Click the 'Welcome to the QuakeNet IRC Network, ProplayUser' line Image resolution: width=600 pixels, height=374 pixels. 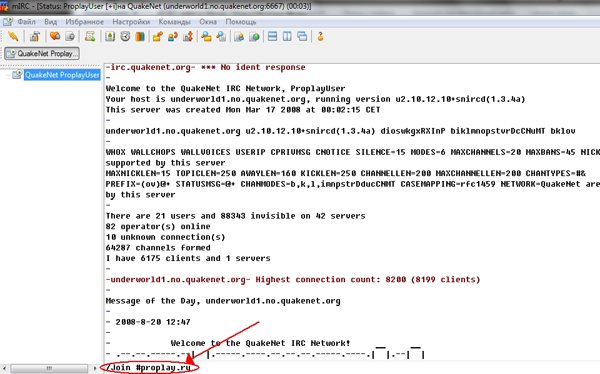pyautogui.click(x=225, y=88)
